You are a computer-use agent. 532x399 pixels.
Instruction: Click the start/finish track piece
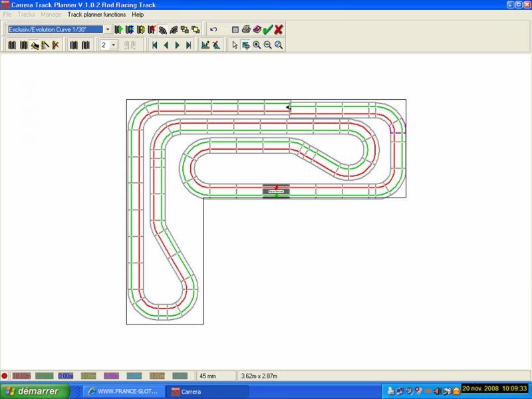click(276, 192)
